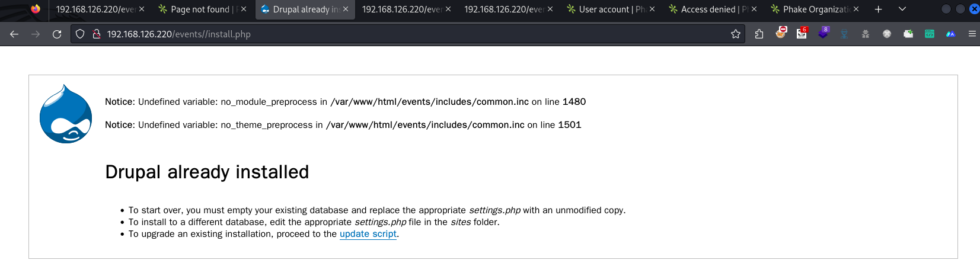Screen dimensions: 980x263
Task: Click the no_theme_preprocess notice line
Action: pyautogui.click(x=343, y=125)
